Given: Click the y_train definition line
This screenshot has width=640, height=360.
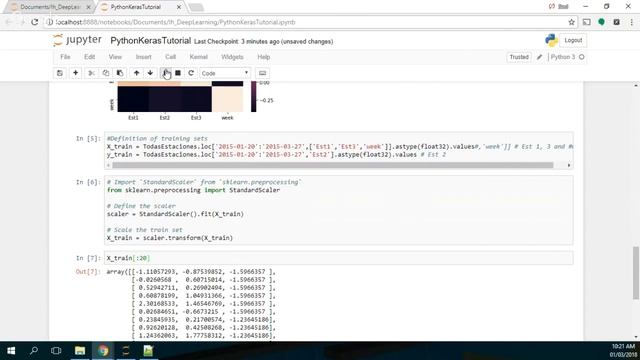Looking at the screenshot, I should point(276,155).
